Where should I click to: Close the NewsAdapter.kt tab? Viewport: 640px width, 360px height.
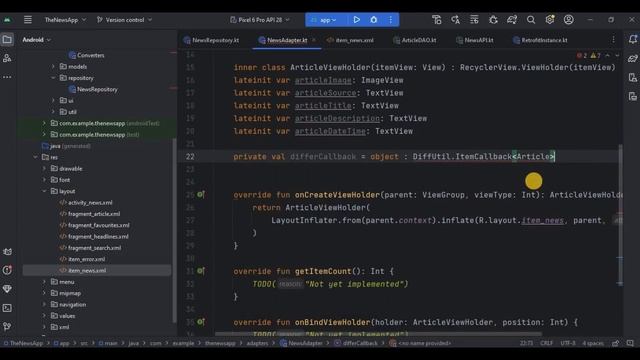[x=313, y=40]
